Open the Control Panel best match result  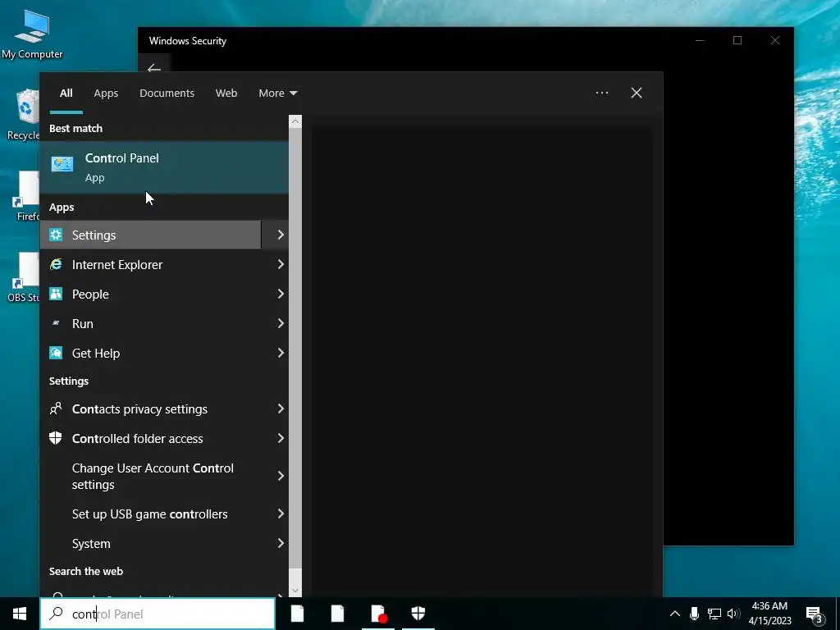click(164, 167)
